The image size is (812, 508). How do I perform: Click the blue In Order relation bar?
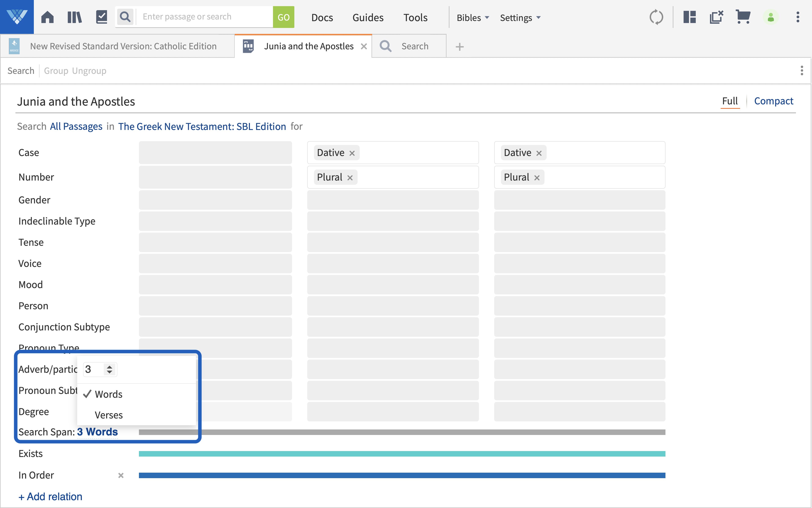[x=402, y=475]
